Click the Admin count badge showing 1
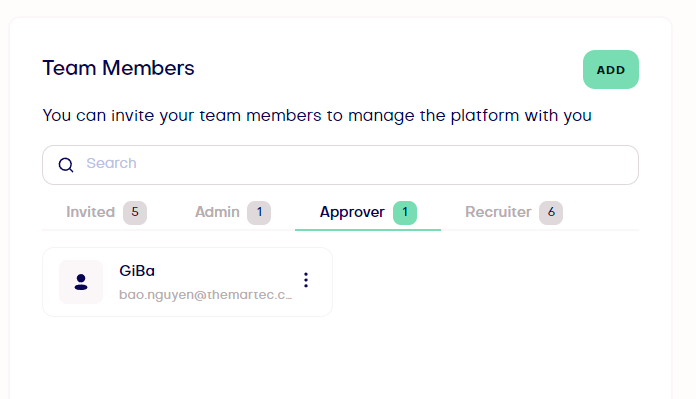 pos(259,213)
